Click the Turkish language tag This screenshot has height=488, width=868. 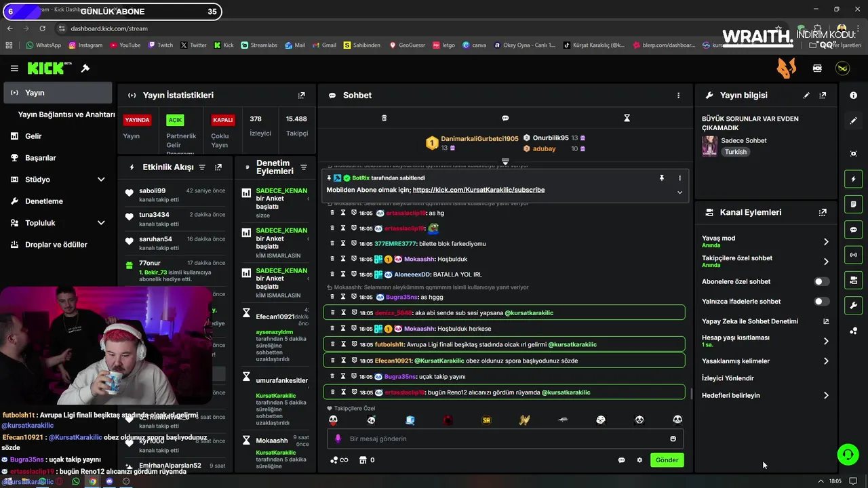click(736, 152)
